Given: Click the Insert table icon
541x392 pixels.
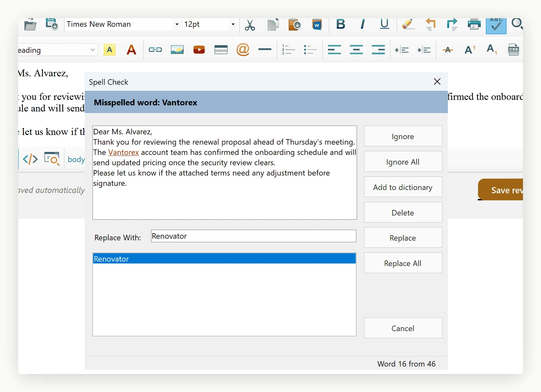Looking at the screenshot, I should click(x=221, y=50).
